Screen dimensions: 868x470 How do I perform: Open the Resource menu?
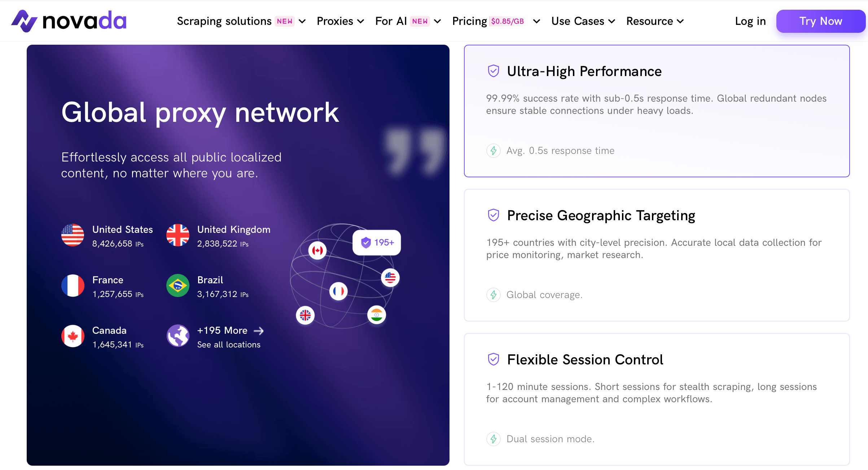point(655,21)
